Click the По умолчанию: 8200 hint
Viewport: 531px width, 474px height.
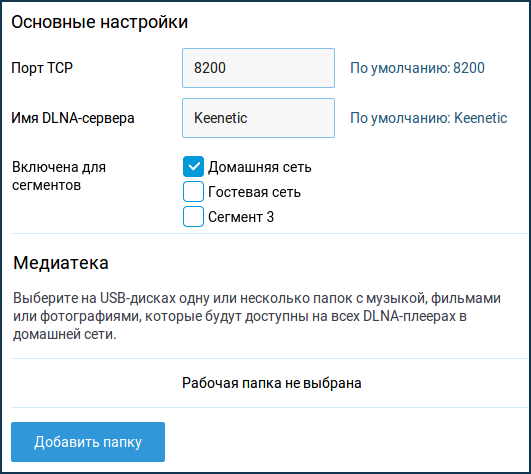[417, 68]
